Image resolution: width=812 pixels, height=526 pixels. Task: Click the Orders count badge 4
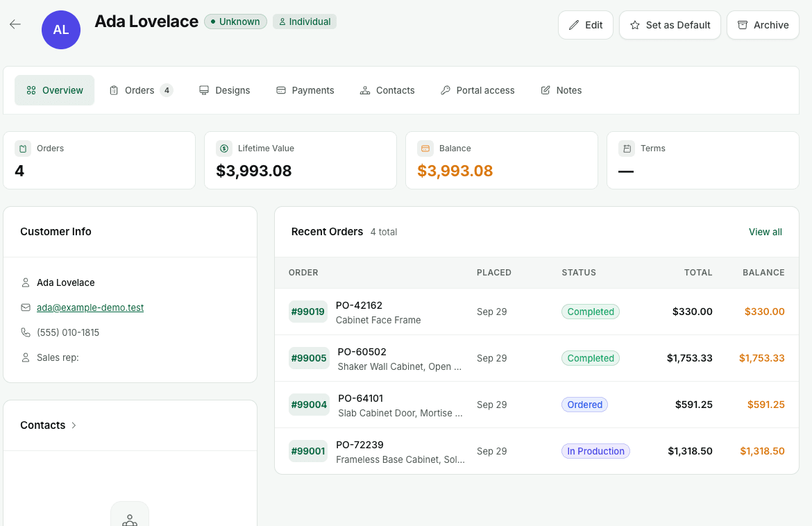pos(167,90)
